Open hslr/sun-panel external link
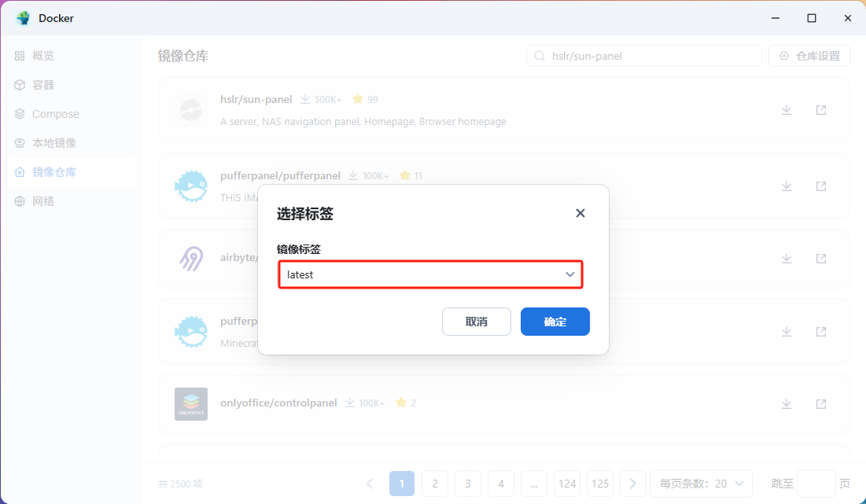Image resolution: width=866 pixels, height=504 pixels. [821, 110]
